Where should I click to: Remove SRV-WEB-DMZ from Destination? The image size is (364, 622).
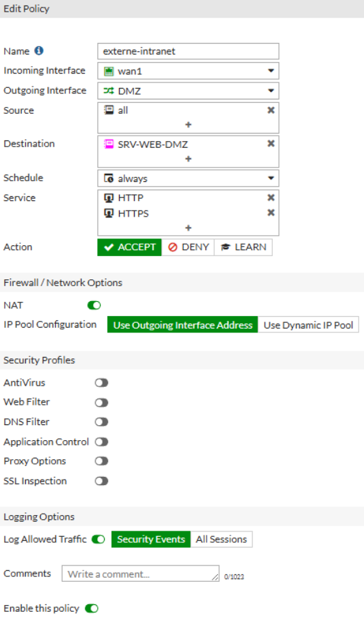click(271, 143)
